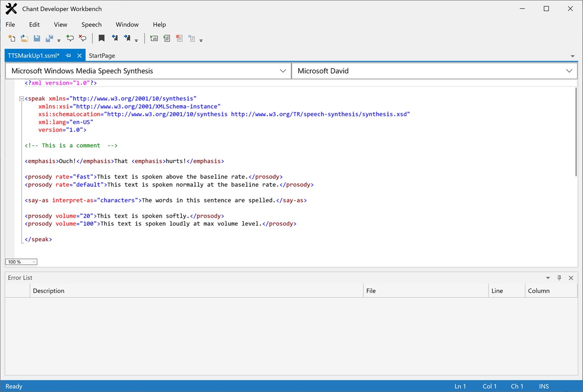Open the Microsoft David voice dropdown
Image resolution: width=583 pixels, height=392 pixels.
coord(569,70)
